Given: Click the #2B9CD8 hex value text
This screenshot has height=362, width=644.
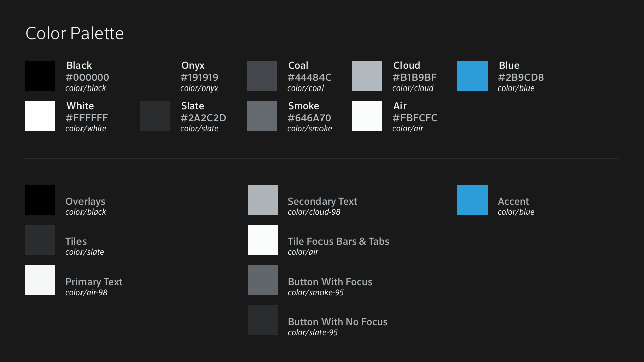Looking at the screenshot, I should point(521,78).
